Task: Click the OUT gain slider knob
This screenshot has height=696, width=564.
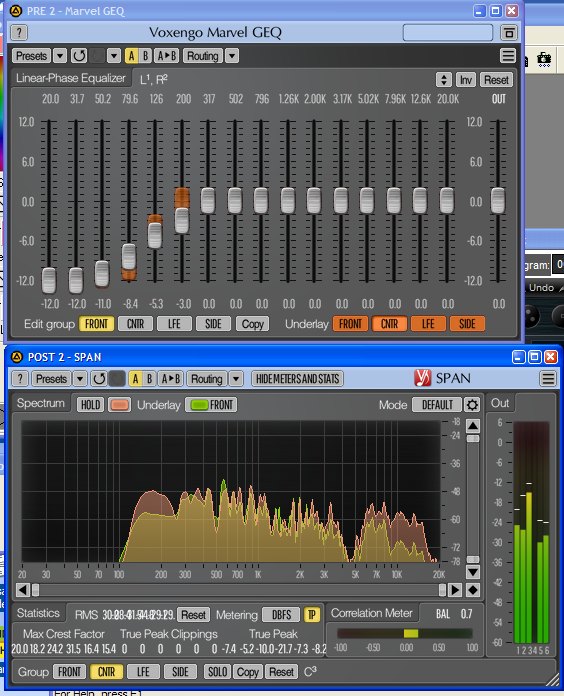Action: (x=498, y=201)
